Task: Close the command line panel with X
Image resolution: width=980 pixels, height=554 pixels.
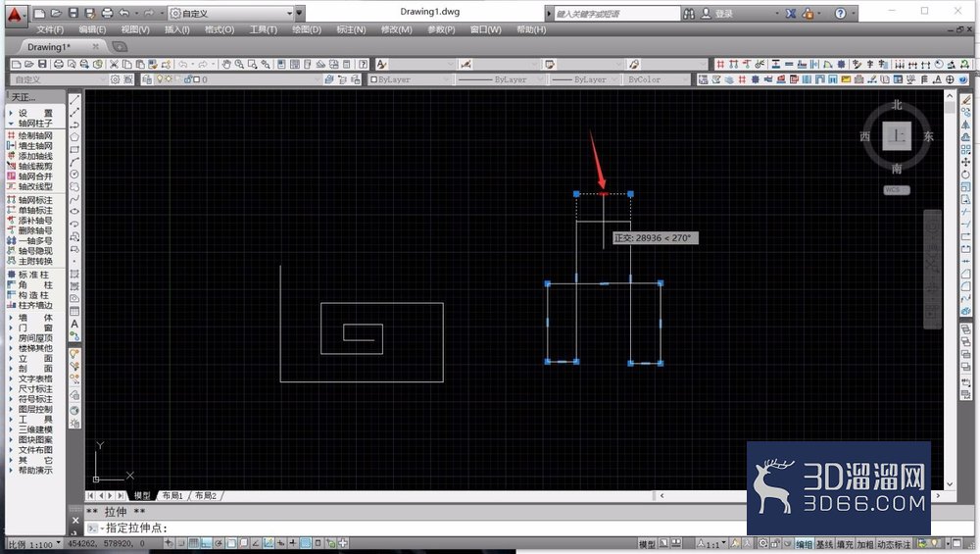Action: (75, 521)
